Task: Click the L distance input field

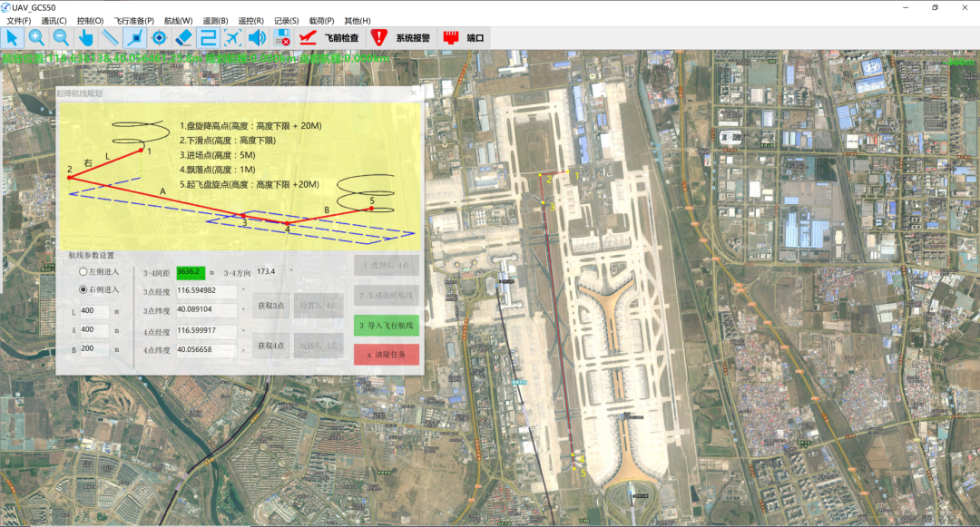Action: 94,312
